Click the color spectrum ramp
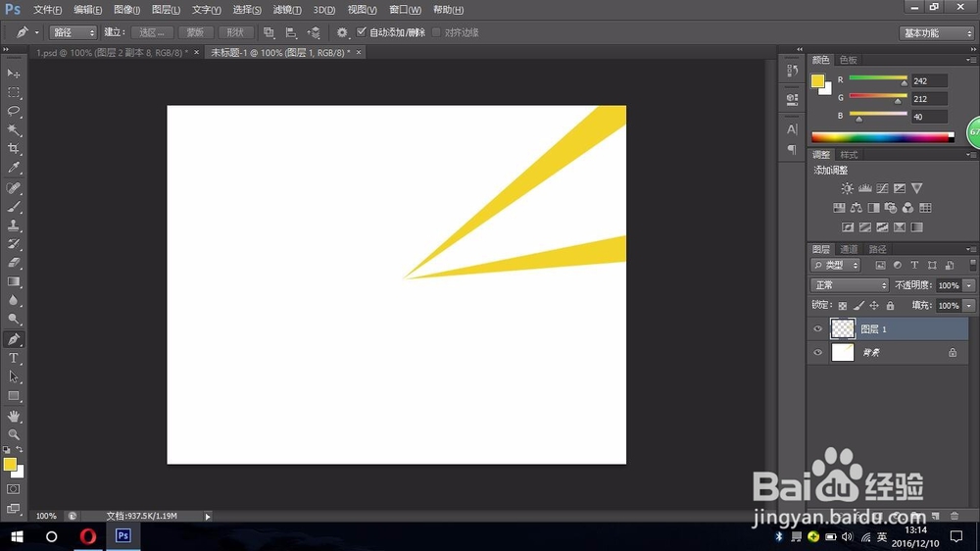The width and height of the screenshot is (980, 551). pos(883,137)
